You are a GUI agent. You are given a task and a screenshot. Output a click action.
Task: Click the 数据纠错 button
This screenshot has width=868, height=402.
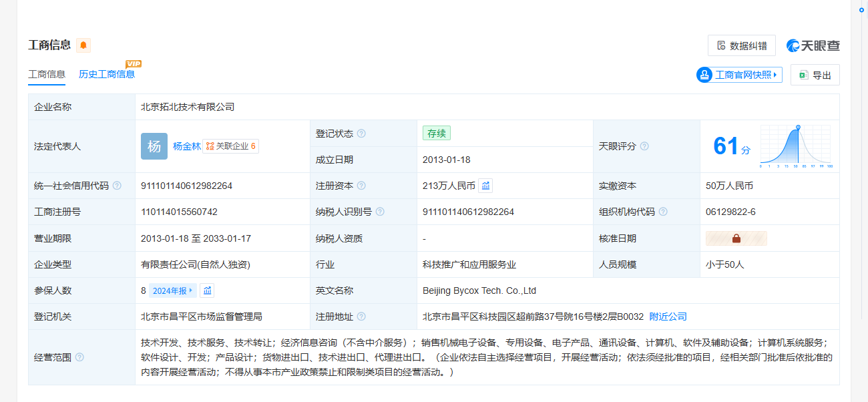742,45
